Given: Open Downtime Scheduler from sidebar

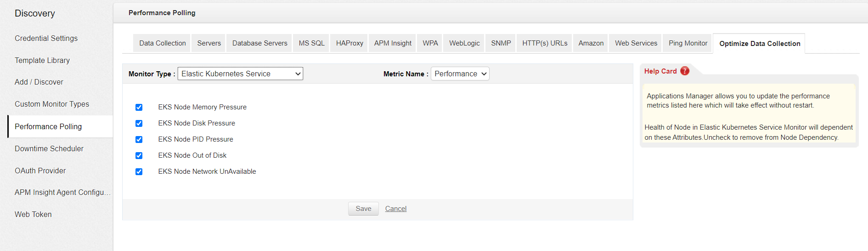Looking at the screenshot, I should [x=49, y=148].
